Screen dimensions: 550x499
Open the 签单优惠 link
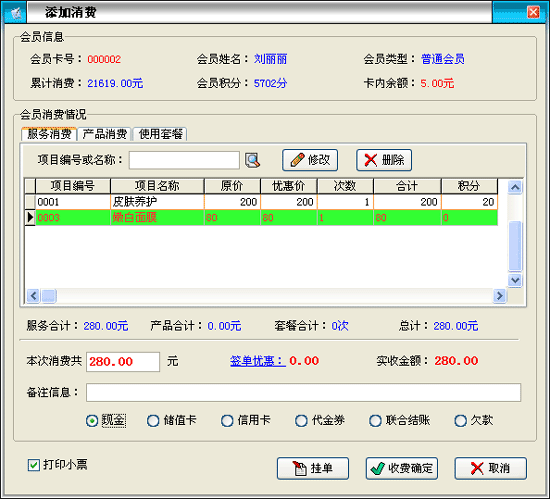pos(258,361)
